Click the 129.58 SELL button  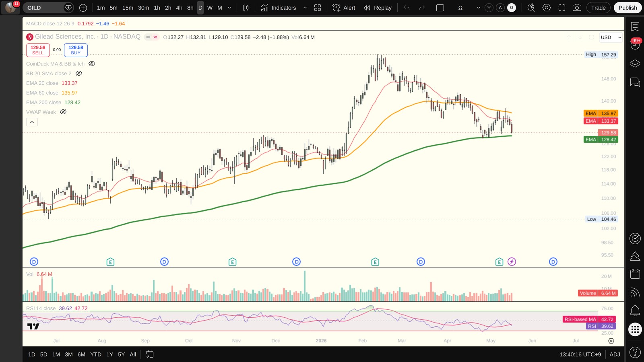(x=38, y=50)
